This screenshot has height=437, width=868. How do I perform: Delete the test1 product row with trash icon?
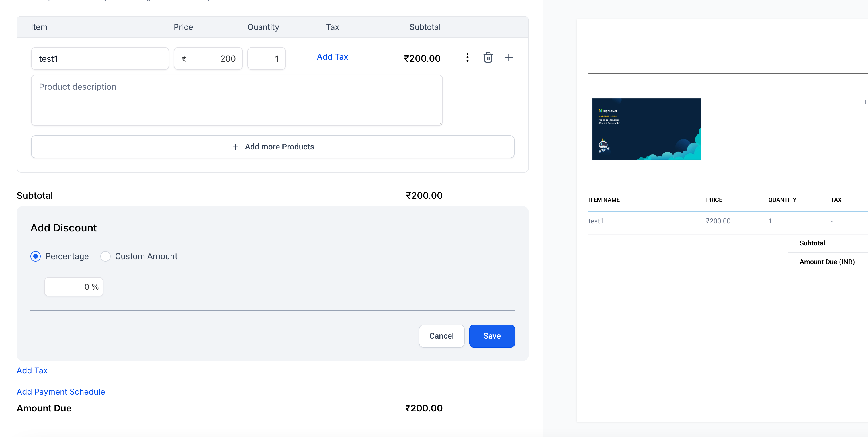[x=488, y=58]
